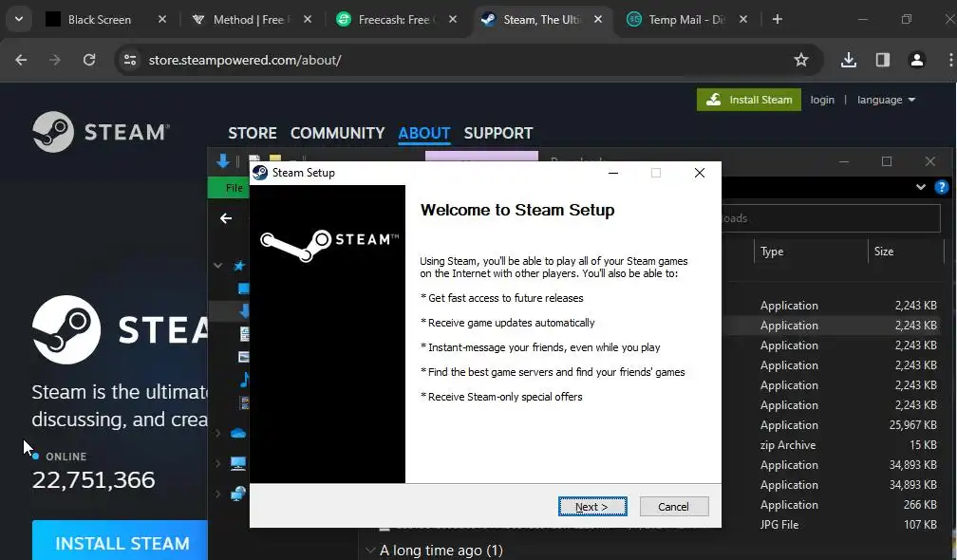Viewport: 957px width, 560px height.
Task: Collapse the 'A long time ago' group
Action: pos(370,551)
